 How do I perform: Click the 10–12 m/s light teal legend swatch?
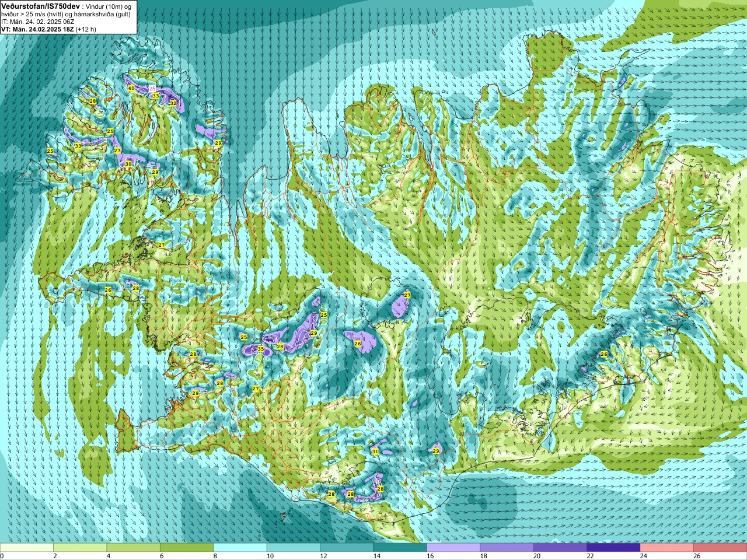pos(294,548)
